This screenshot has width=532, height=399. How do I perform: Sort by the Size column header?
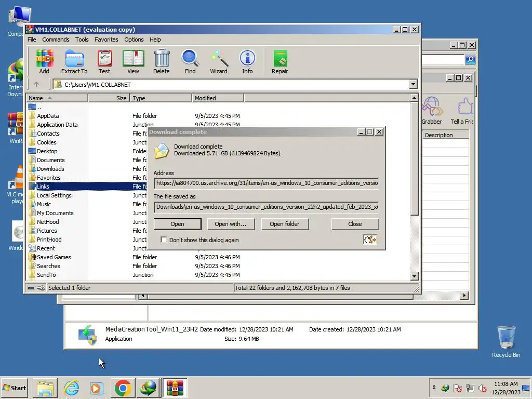(x=109, y=98)
